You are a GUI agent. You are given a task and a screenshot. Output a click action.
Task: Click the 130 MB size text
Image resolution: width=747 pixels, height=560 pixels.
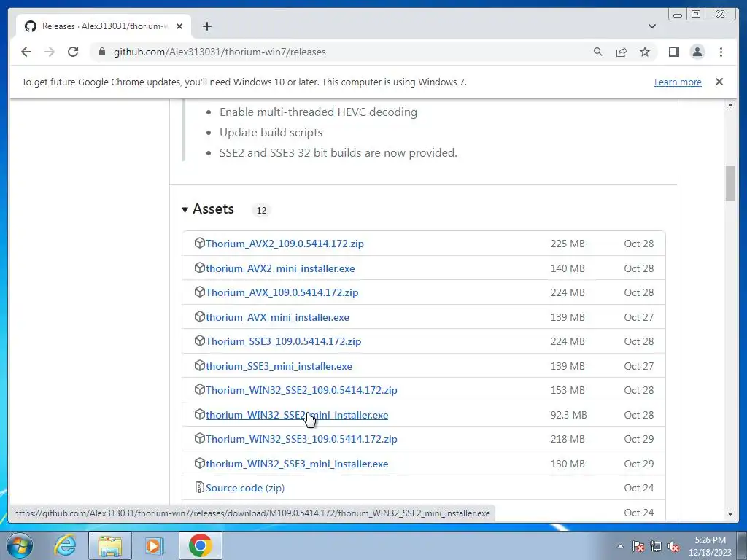[x=568, y=464]
